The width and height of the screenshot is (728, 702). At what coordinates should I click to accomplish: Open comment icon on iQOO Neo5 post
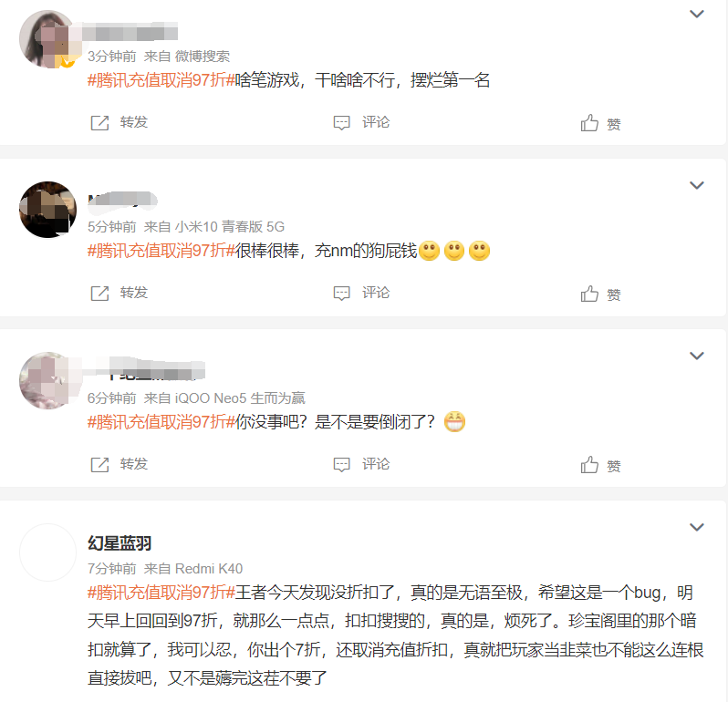pos(342,464)
